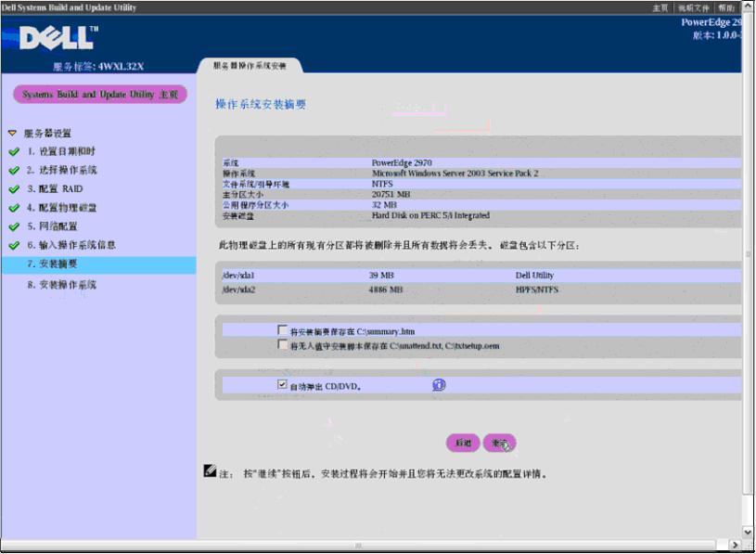Enable saving summary to C:\summary.htm
The height and width of the screenshot is (554, 756).
tap(282, 330)
